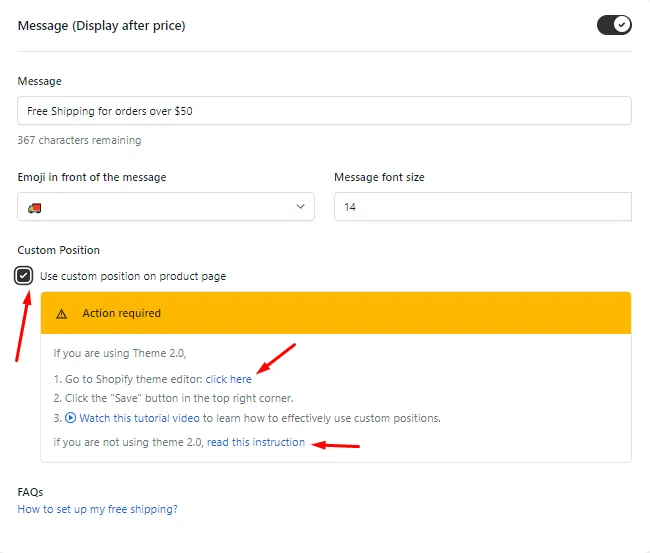
Task: Click the 367 characters remaining counter text
Action: tap(79, 140)
